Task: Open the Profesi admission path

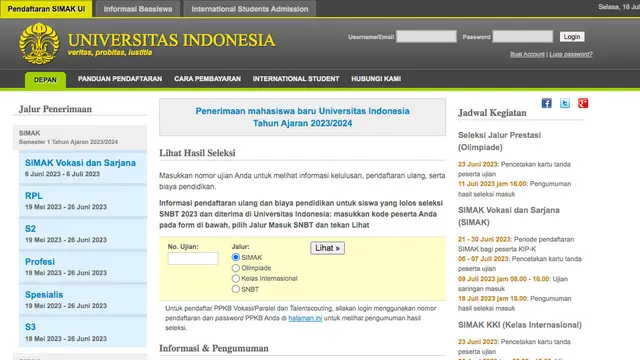Action: (x=40, y=262)
